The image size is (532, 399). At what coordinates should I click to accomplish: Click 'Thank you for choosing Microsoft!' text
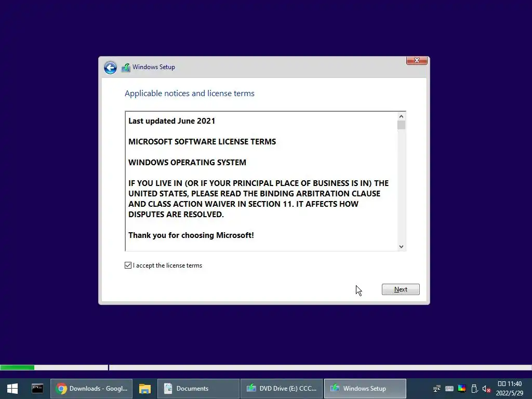pos(191,235)
